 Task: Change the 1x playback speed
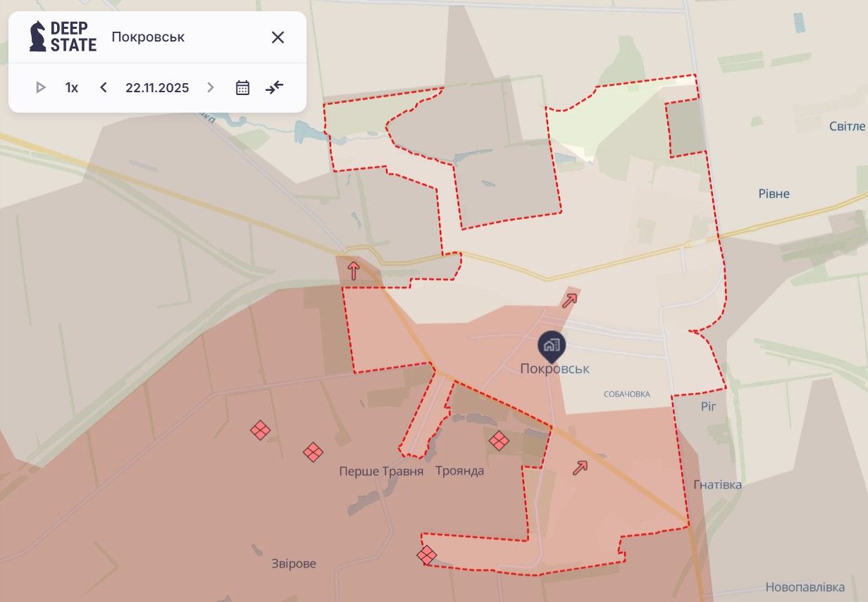tap(72, 88)
